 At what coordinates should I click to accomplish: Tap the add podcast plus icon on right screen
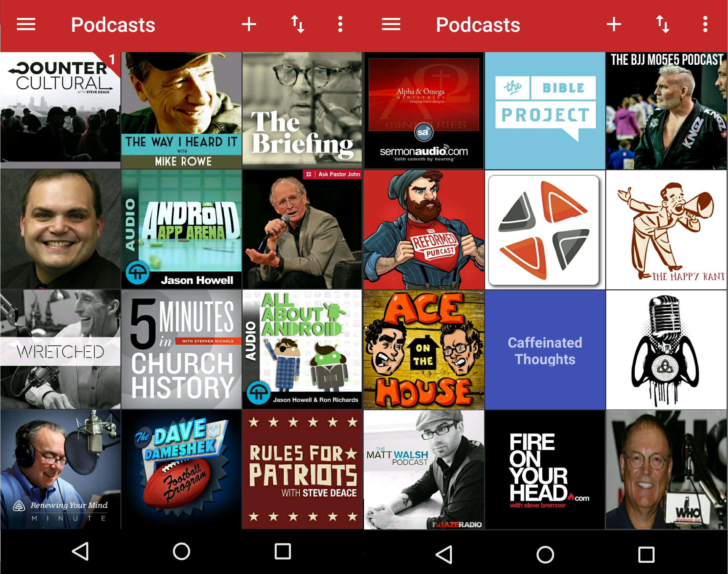click(x=614, y=24)
